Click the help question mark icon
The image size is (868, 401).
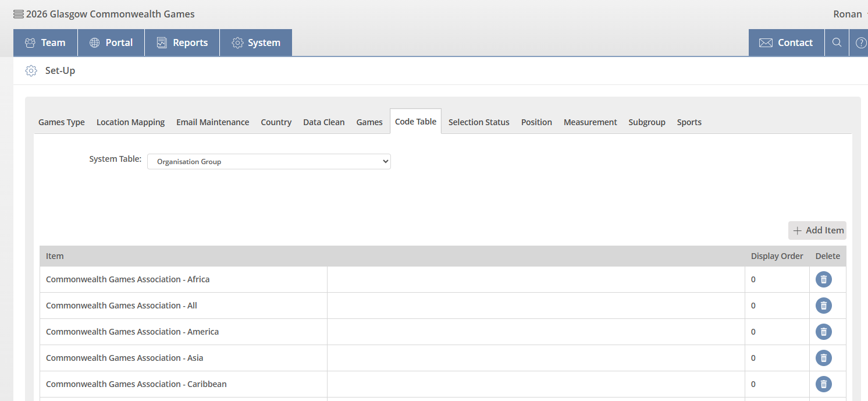pyautogui.click(x=860, y=42)
